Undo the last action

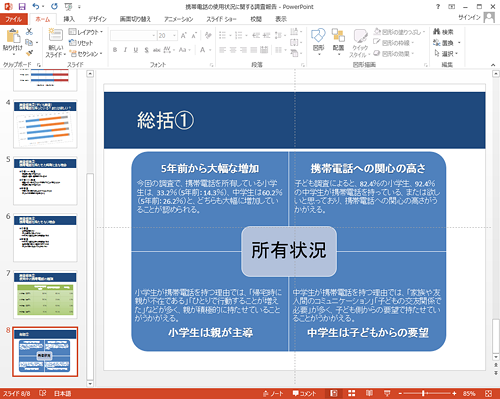tap(36, 6)
